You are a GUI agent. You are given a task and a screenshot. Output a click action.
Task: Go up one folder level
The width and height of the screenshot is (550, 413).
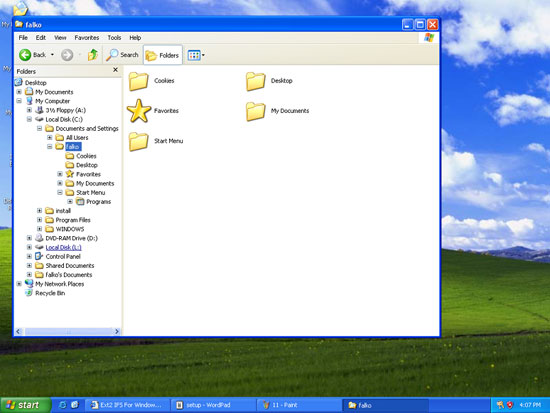pos(93,55)
